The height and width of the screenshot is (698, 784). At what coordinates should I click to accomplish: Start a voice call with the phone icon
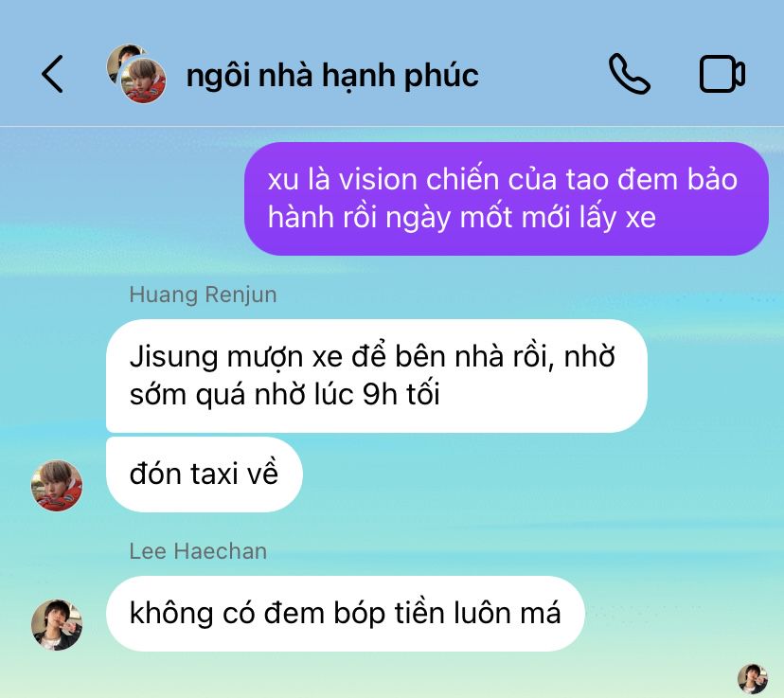point(629,74)
